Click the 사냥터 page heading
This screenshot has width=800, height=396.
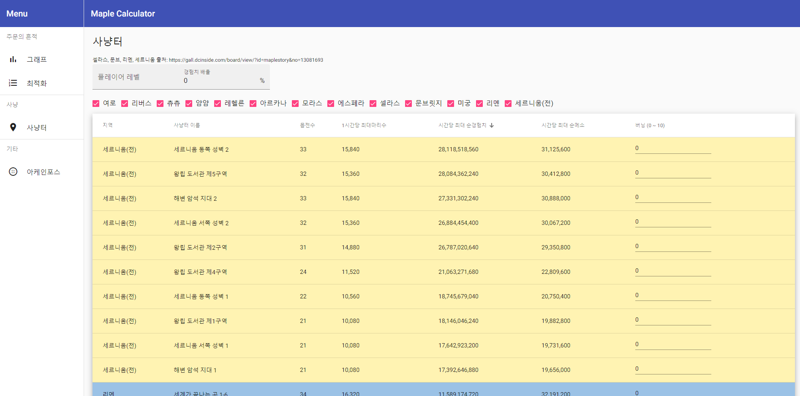108,42
